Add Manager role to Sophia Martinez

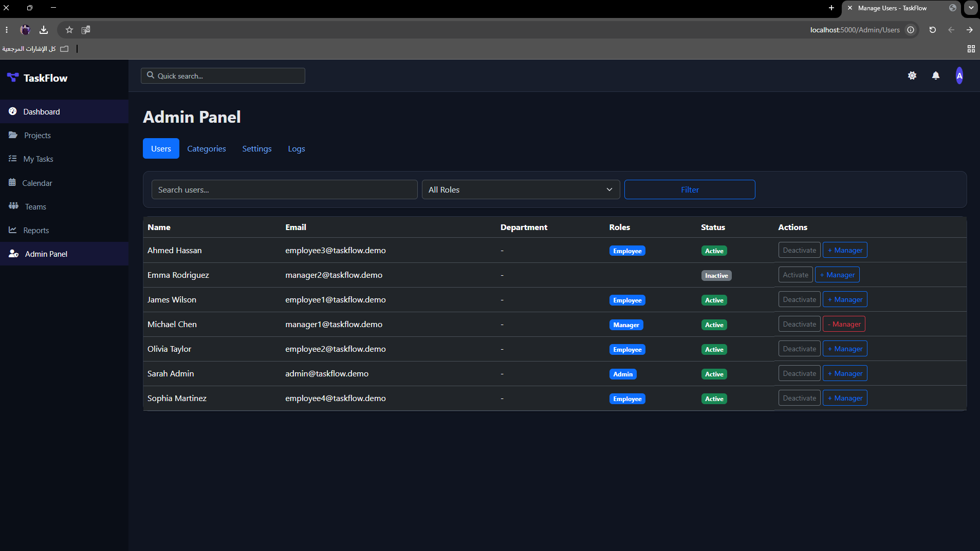(x=845, y=398)
